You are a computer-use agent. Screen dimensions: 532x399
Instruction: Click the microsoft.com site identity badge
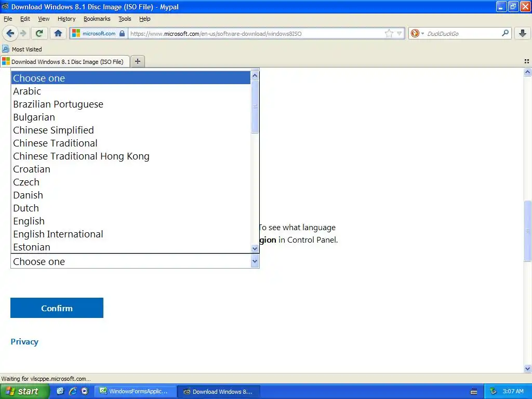[x=98, y=33]
